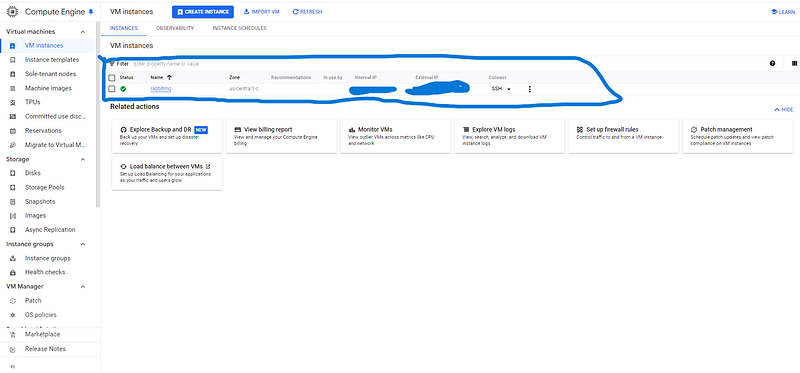The width and height of the screenshot is (800, 373).
Task: Open the Explore VM logs card
Action: pos(510,136)
